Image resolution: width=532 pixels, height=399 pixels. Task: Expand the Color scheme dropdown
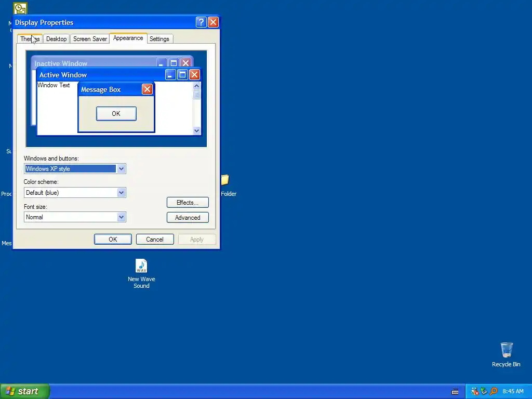click(121, 193)
